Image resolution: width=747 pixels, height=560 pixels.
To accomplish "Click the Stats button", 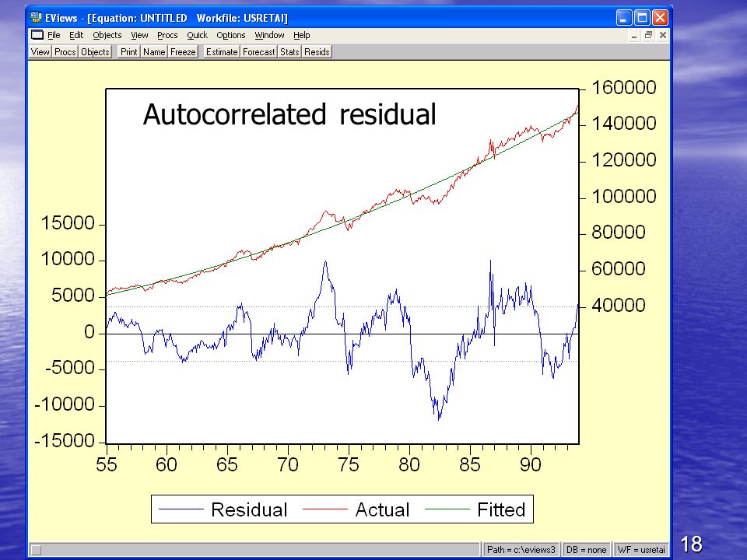I will coord(289,52).
